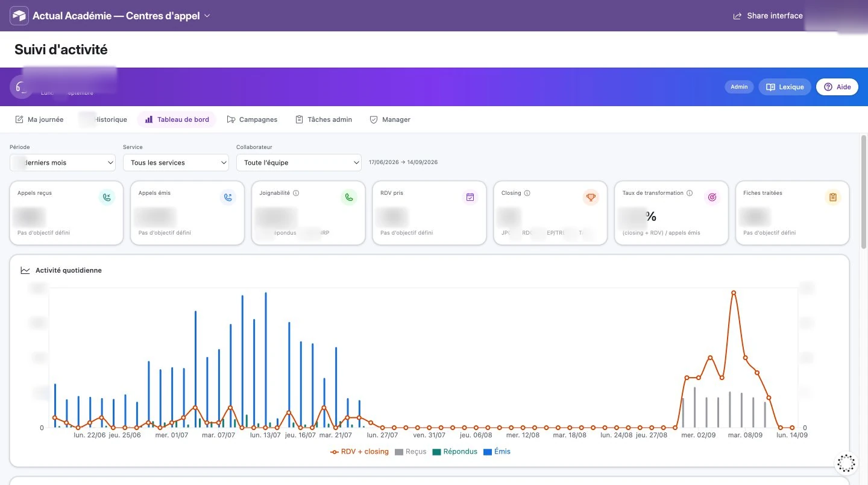Image resolution: width=868 pixels, height=485 pixels.
Task: Click the Activité quotidienne chart title
Action: 69,270
